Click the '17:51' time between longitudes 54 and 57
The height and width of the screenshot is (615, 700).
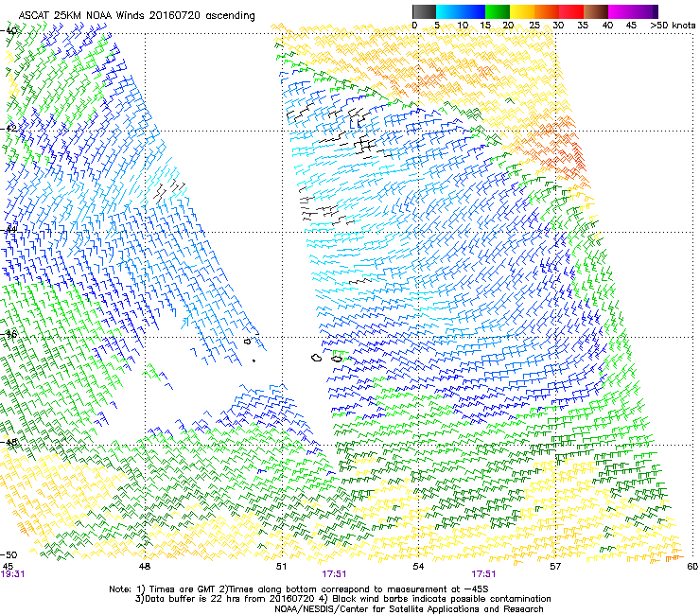[483, 574]
